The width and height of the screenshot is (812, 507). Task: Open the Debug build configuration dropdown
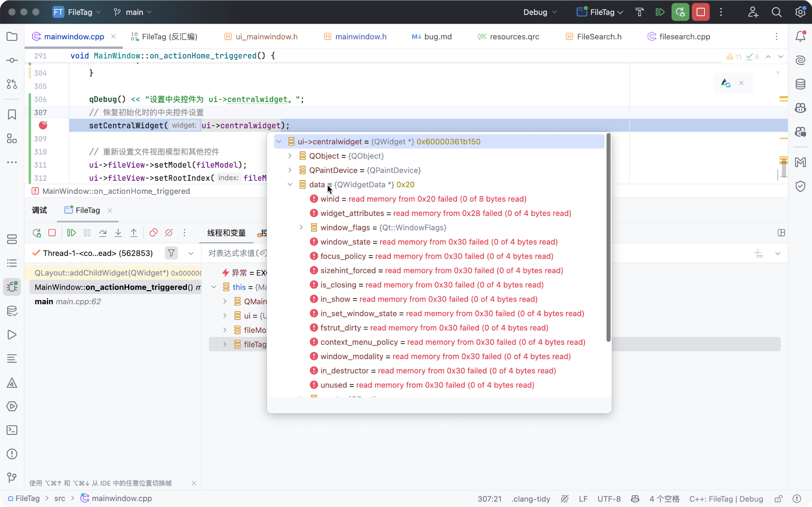coord(540,12)
